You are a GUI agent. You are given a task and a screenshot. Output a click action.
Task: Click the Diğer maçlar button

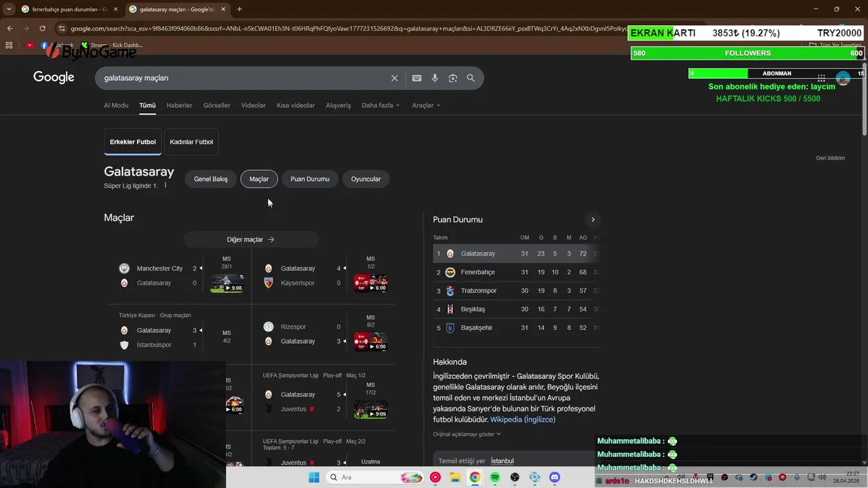click(251, 239)
